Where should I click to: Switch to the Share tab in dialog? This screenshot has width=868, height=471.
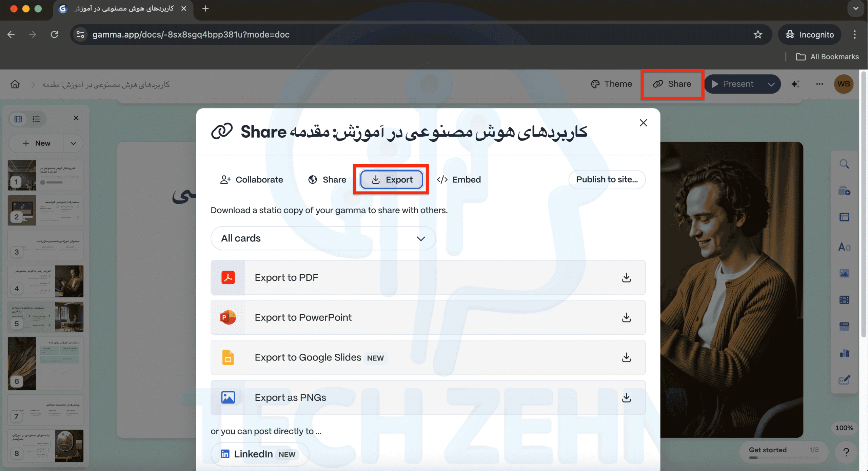tap(327, 179)
